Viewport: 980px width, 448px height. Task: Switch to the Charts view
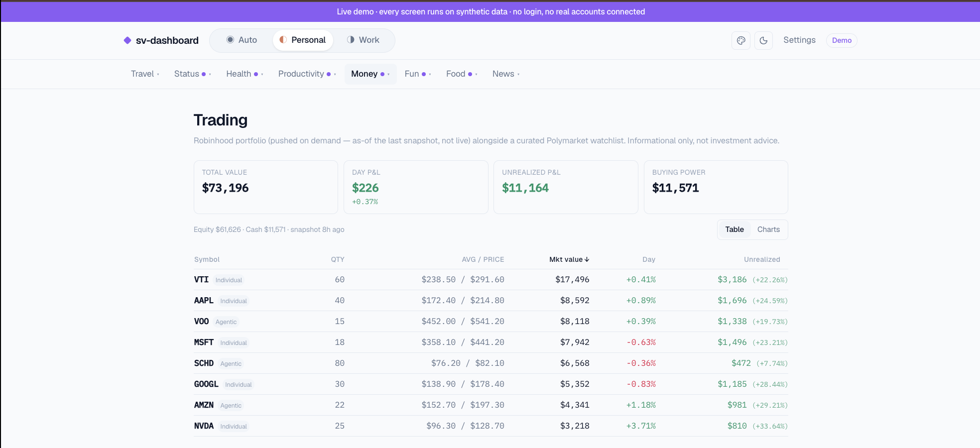click(768, 229)
